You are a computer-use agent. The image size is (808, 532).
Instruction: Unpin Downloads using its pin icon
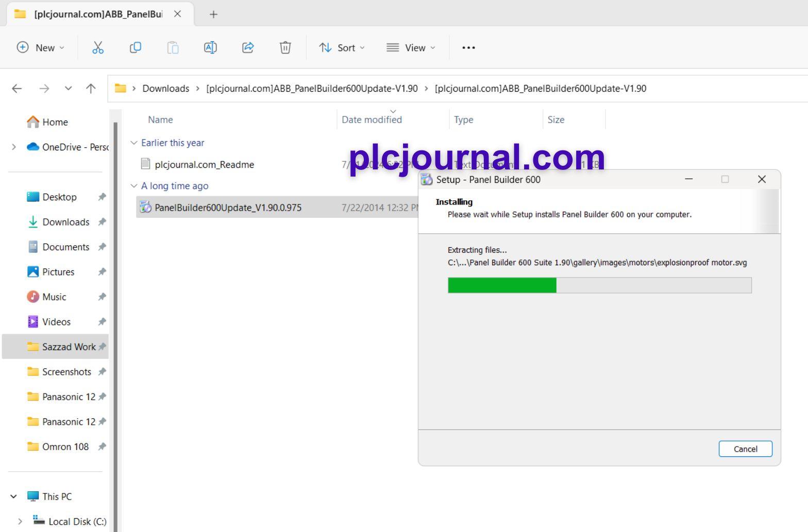tap(102, 222)
